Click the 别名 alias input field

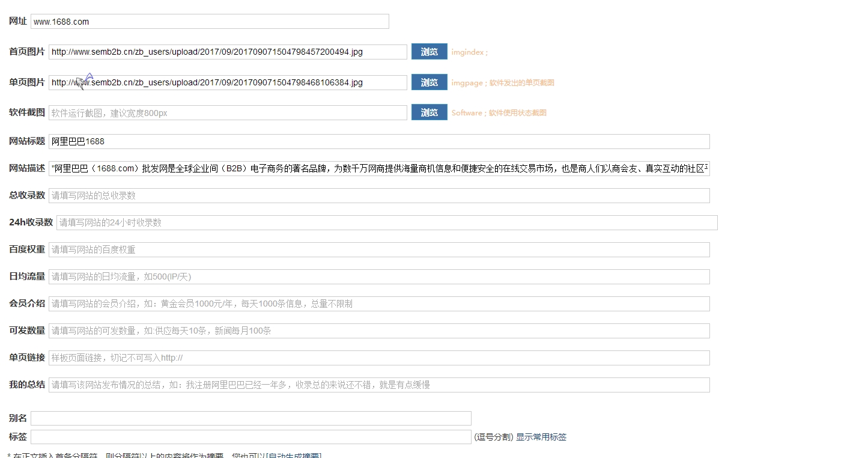click(250, 418)
